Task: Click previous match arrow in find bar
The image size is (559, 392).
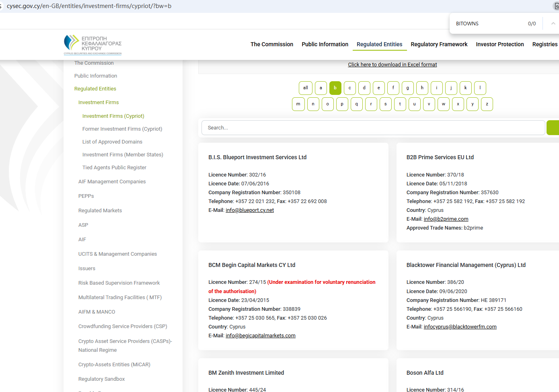Action: click(553, 24)
